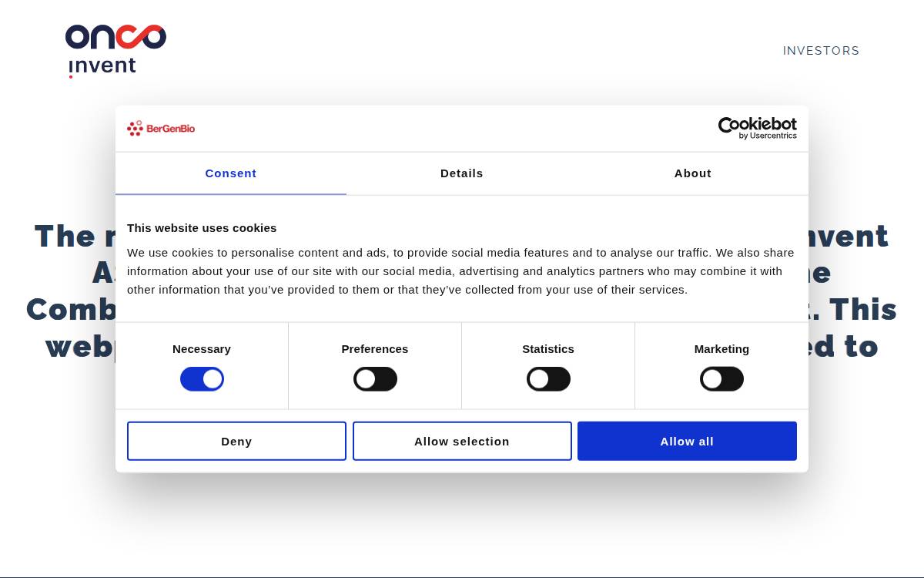Viewport: 924px width, 578px height.
Task: Click the Necessary category label
Action: pos(202,349)
